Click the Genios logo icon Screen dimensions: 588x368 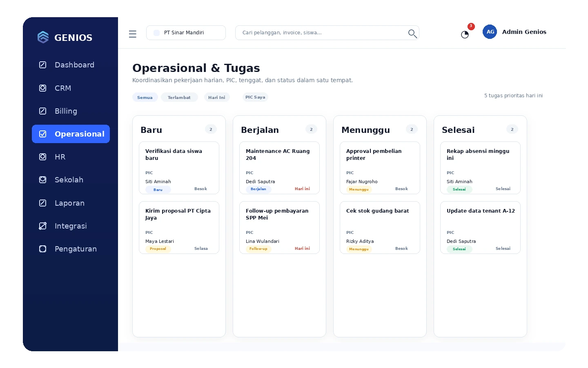43,37
